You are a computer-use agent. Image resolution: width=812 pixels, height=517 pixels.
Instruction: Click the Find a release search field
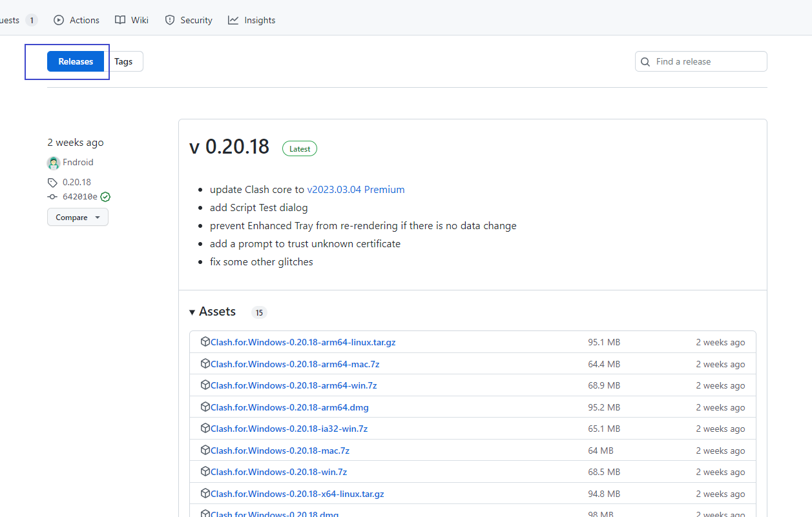click(x=707, y=61)
